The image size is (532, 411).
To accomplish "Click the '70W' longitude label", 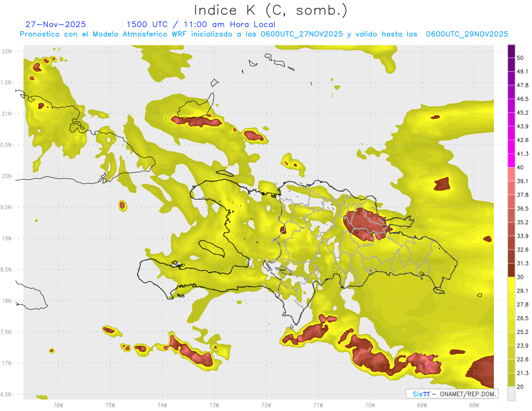I will point(370,405).
